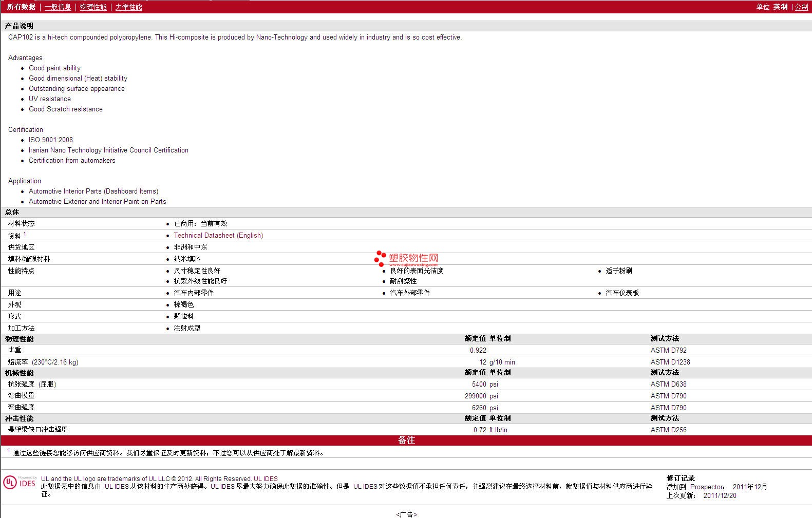Click the 悬壁梁缺口冲击强度 label
This screenshot has width=812, height=518.
click(38, 429)
